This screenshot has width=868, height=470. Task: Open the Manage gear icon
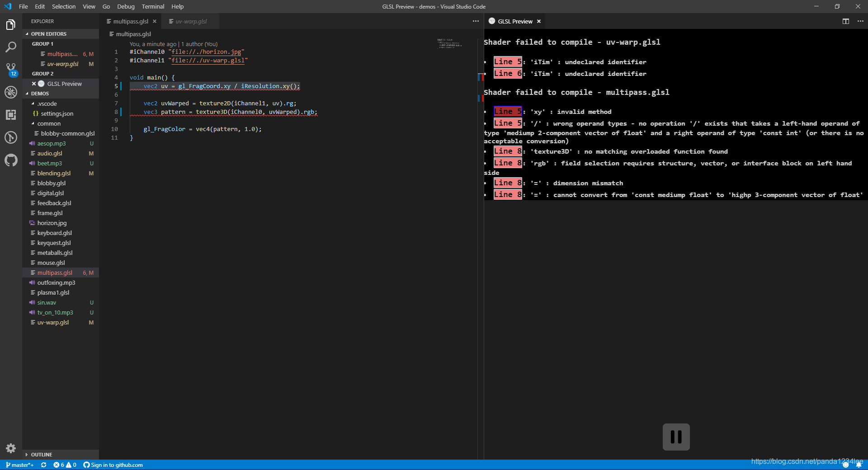(x=11, y=448)
